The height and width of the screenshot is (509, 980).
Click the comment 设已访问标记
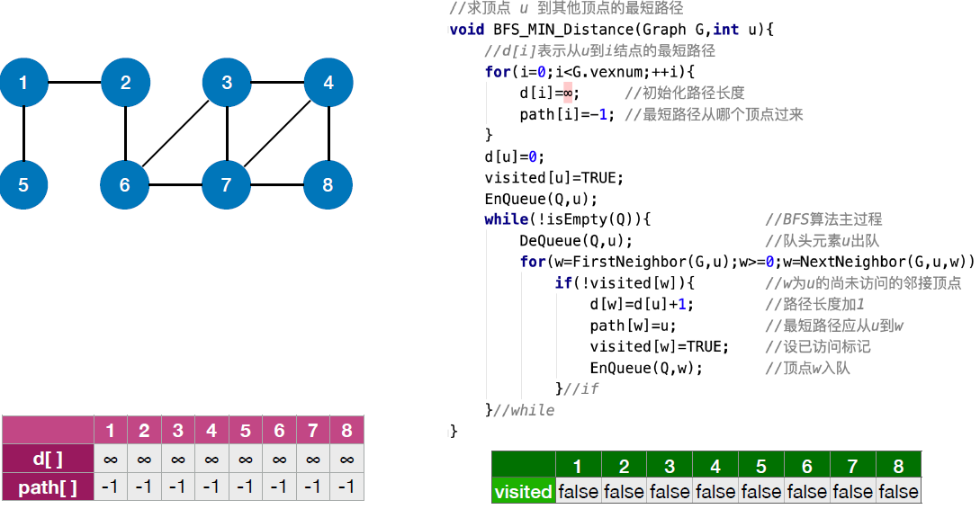coord(818,346)
